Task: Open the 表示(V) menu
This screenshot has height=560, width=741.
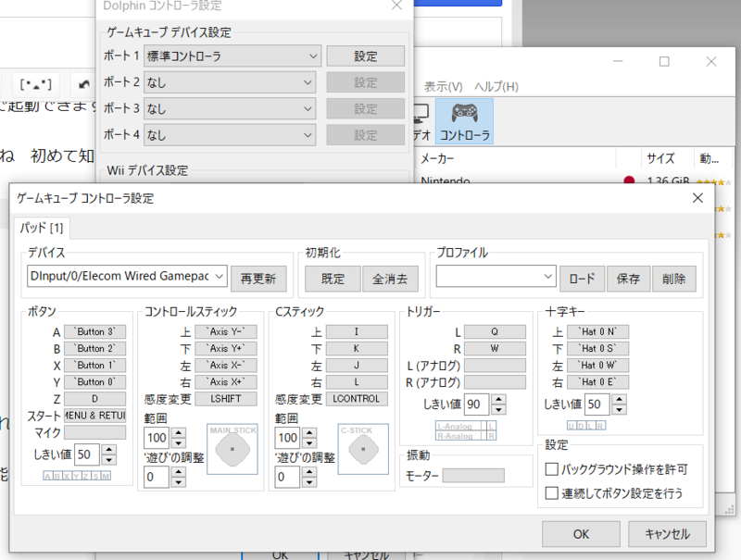Action: click(x=443, y=86)
